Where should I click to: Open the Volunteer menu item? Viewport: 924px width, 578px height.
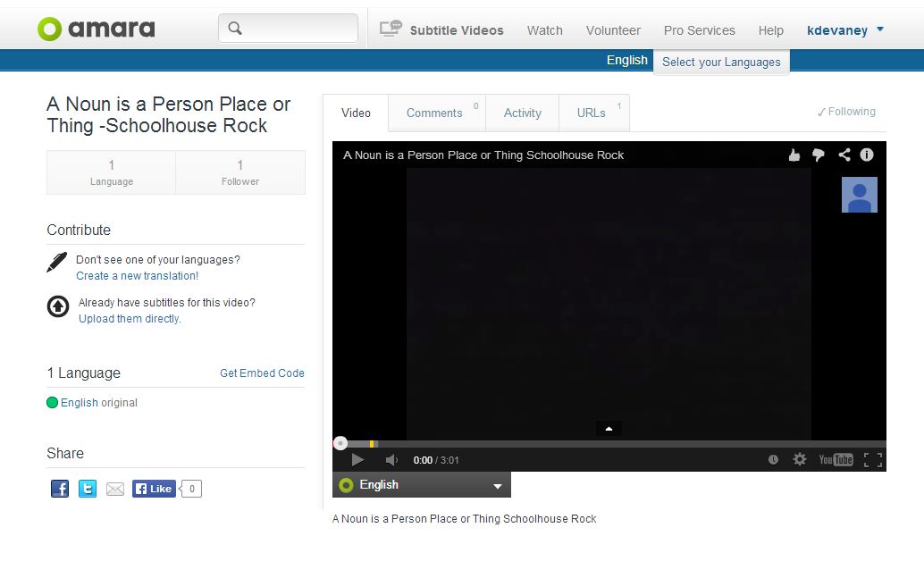[x=613, y=30]
